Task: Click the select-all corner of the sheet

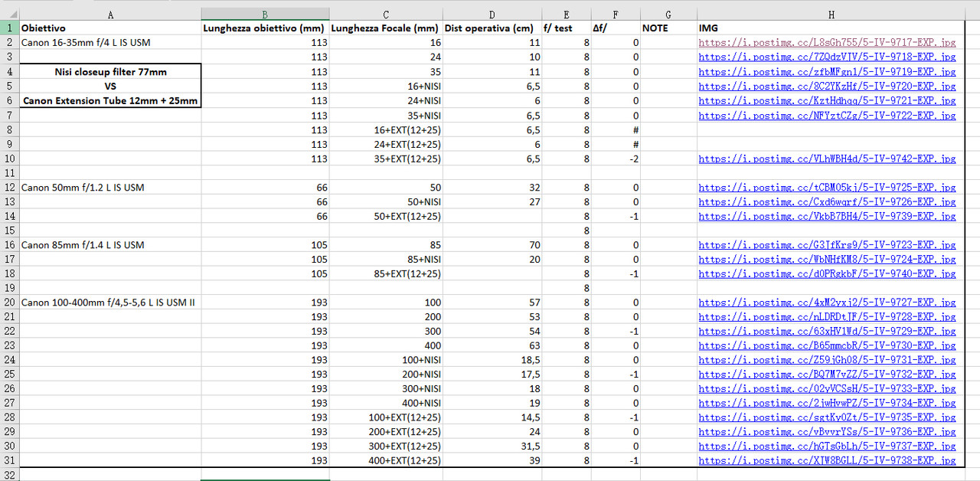Action: 9,15
